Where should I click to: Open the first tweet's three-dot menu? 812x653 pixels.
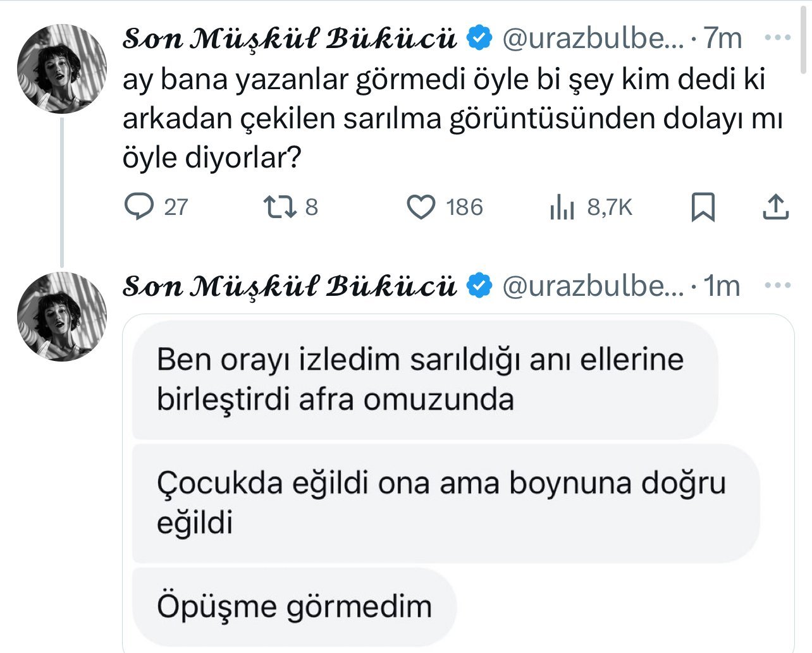point(777,37)
